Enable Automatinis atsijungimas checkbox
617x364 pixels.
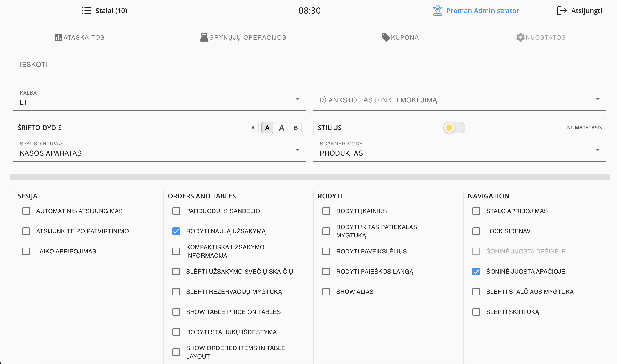[26, 211]
